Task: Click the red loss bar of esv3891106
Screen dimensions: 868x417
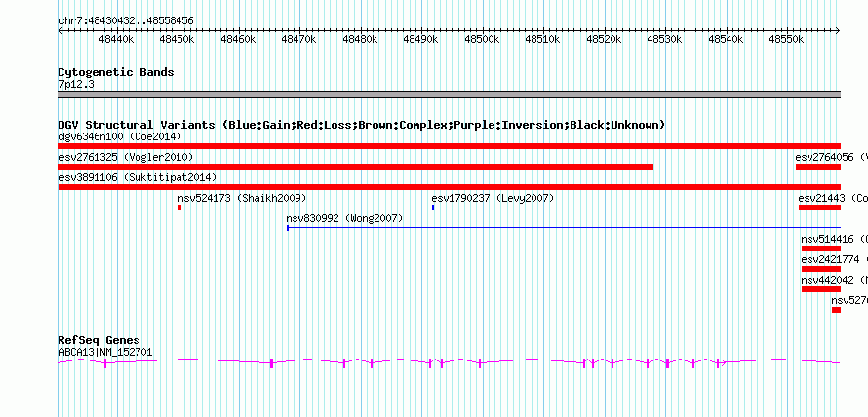Action: click(450, 187)
